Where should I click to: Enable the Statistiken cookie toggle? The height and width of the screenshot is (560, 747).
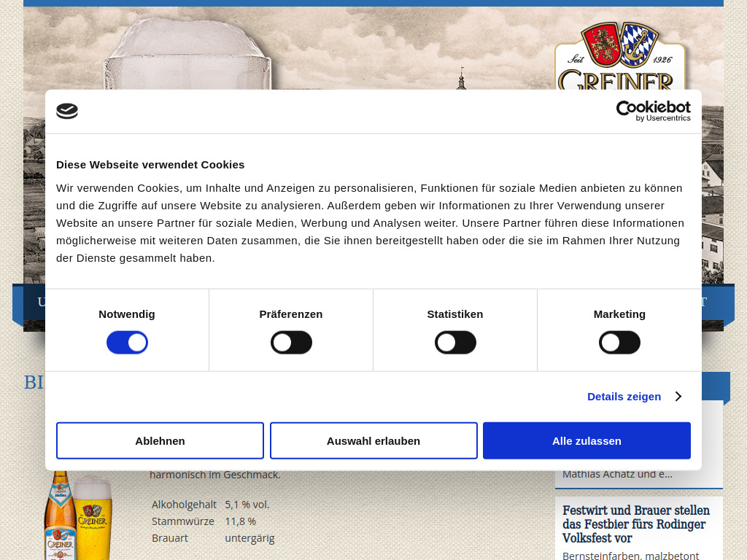[455, 342]
